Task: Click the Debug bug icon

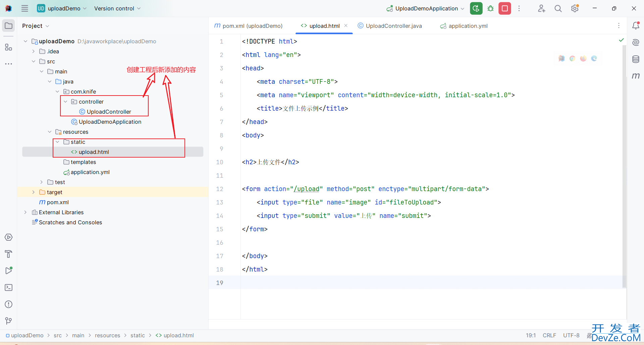Action: tap(490, 8)
